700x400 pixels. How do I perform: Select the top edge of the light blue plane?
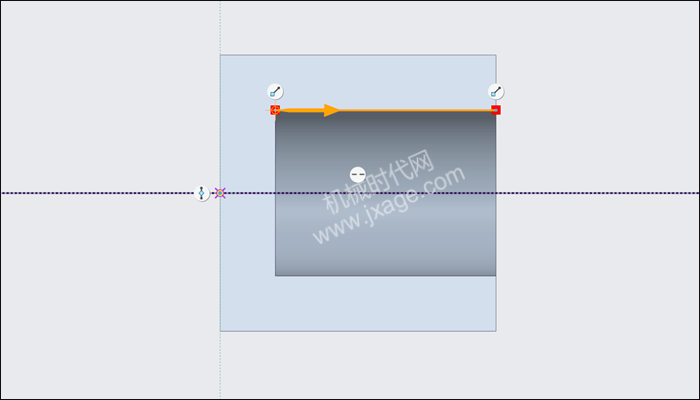[358, 55]
